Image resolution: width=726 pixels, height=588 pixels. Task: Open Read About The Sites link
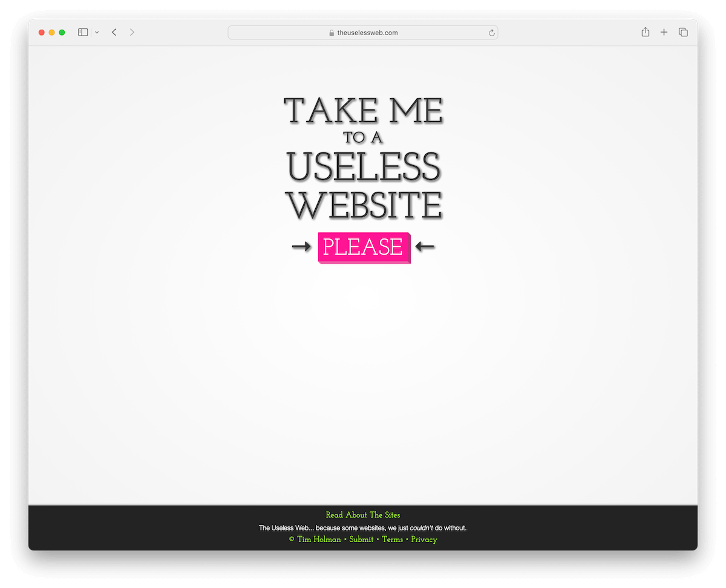click(363, 515)
